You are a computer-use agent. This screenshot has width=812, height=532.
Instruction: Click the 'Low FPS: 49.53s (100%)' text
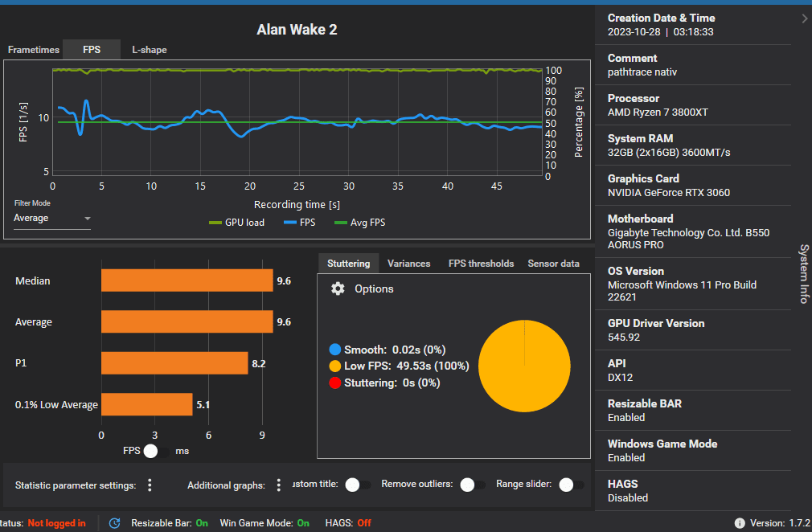(407, 366)
